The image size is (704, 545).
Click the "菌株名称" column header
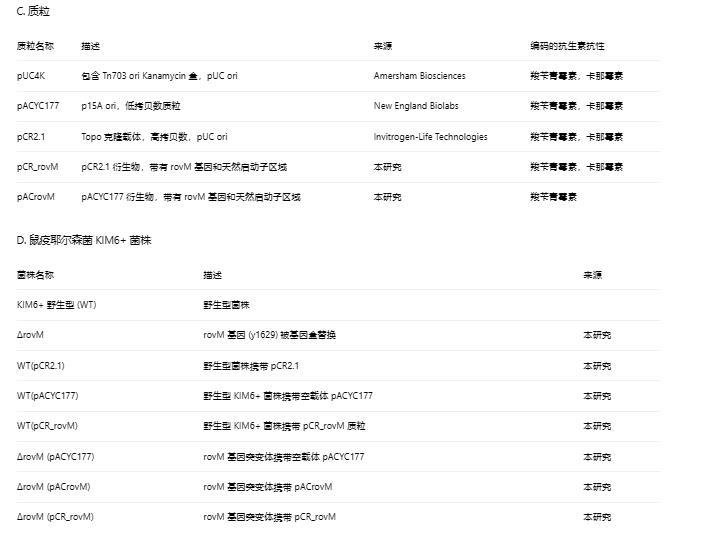click(35, 275)
